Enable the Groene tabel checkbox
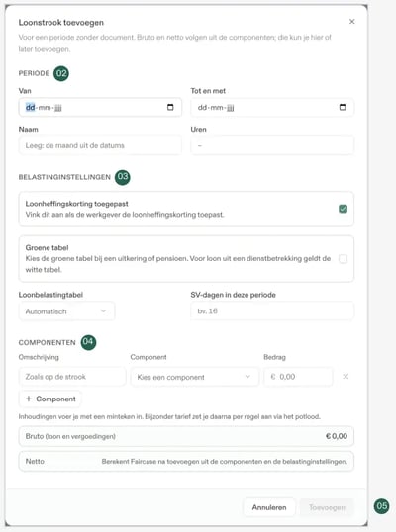The image size is (396, 532). pos(343,259)
